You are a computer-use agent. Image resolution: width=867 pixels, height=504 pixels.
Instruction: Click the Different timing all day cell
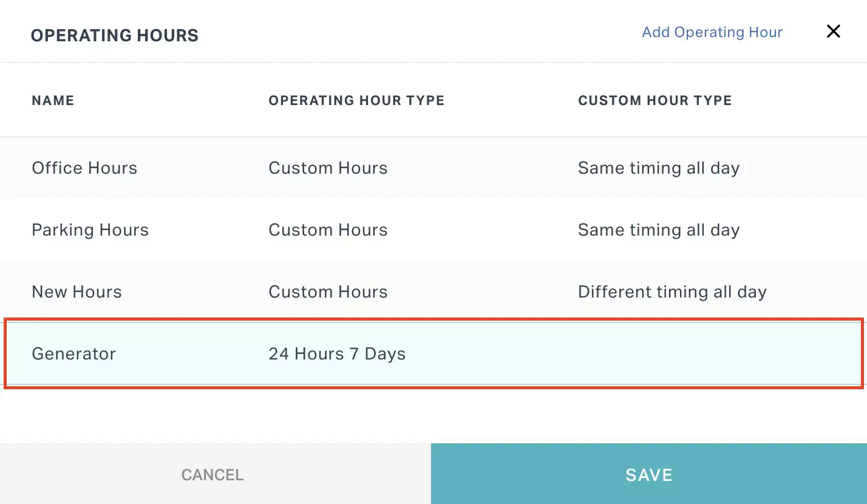click(x=672, y=292)
